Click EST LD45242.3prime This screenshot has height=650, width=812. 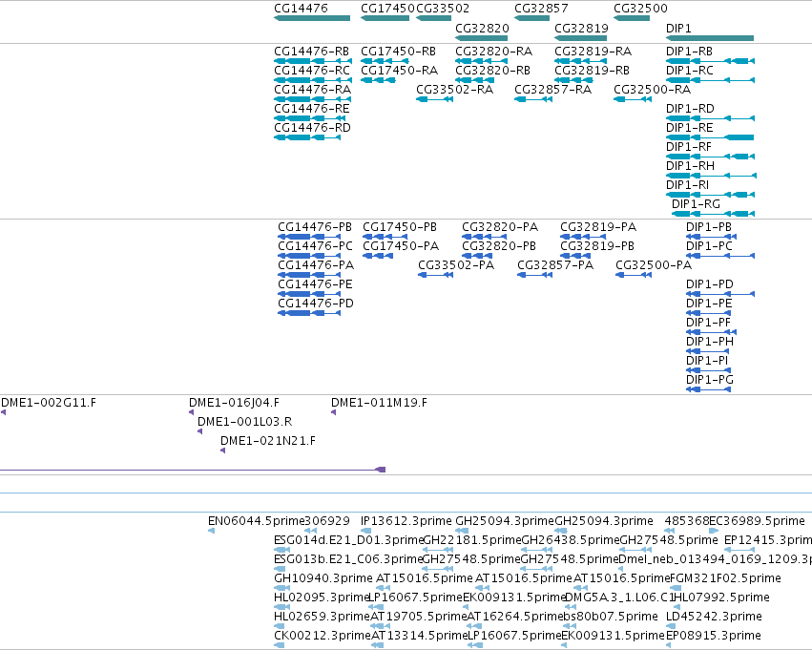[x=714, y=617]
